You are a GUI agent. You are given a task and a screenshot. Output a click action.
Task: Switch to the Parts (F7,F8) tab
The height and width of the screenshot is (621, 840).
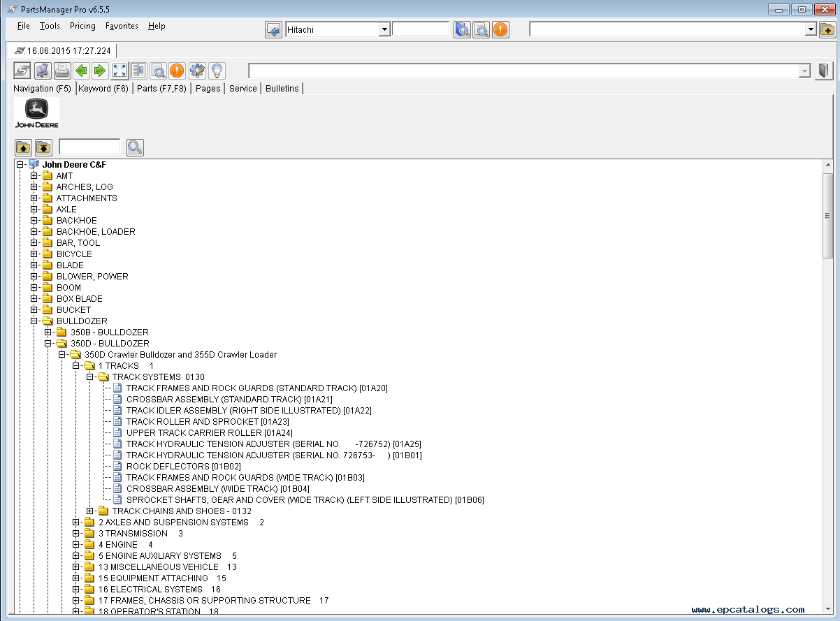point(161,89)
